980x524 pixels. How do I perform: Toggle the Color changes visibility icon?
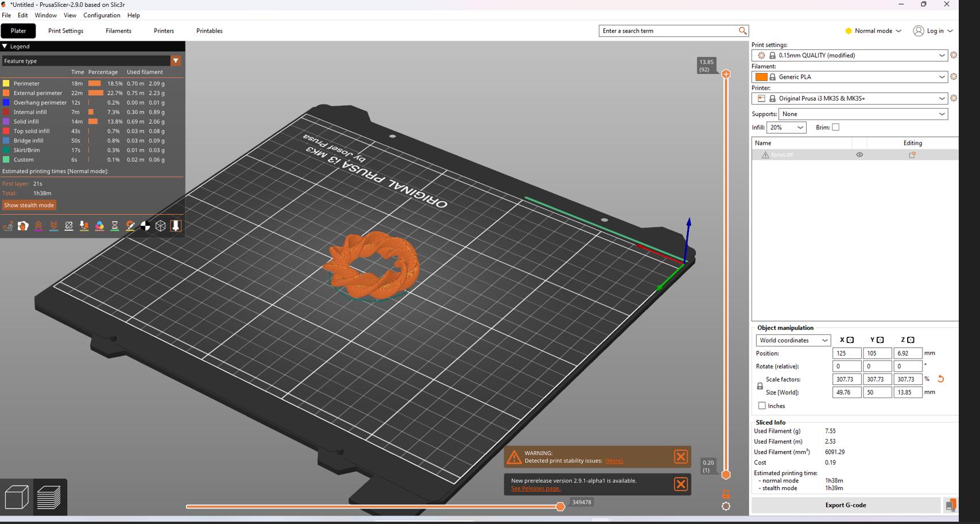pos(99,226)
